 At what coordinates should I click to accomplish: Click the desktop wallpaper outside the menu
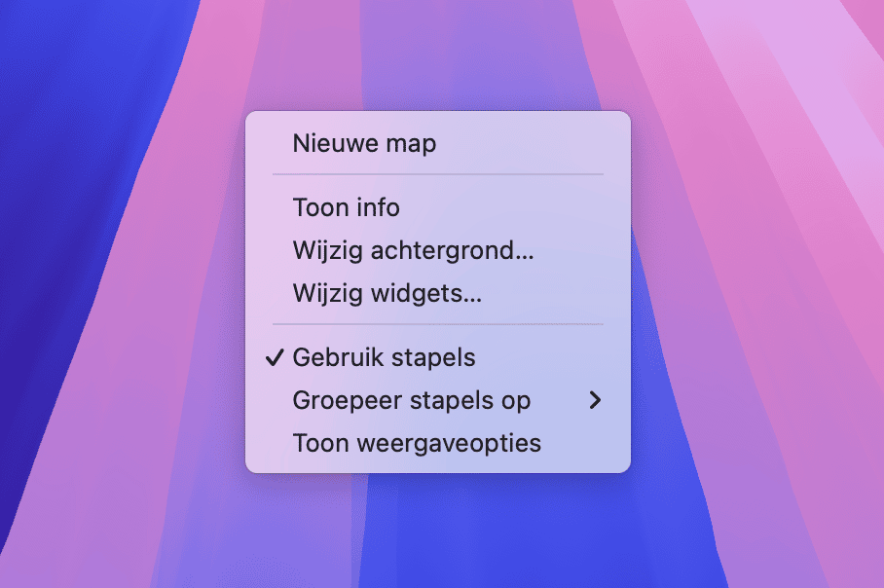click(117, 292)
